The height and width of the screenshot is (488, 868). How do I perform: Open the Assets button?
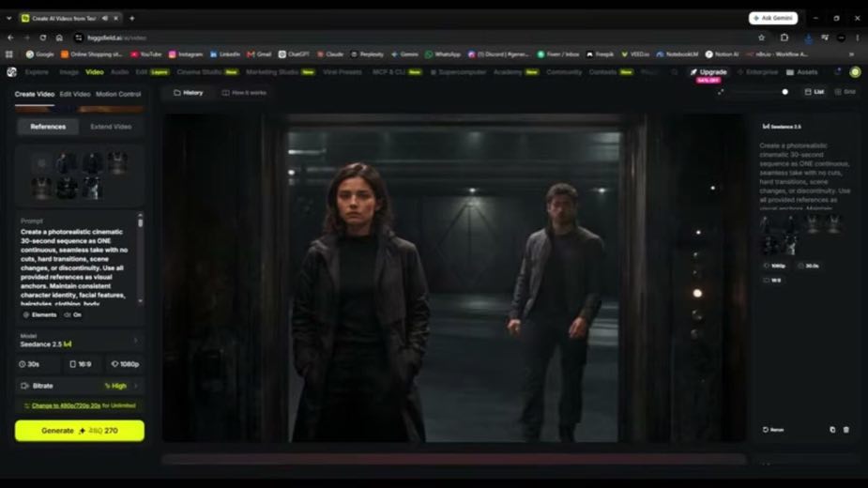pos(802,72)
